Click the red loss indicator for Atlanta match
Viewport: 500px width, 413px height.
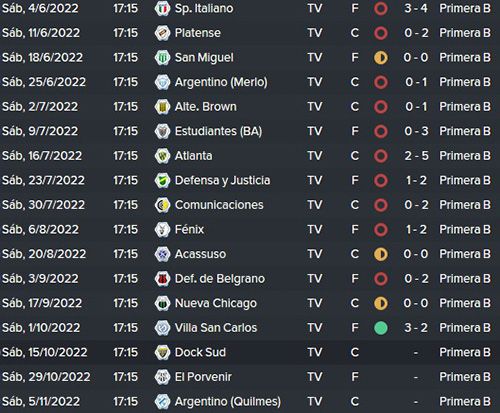(381, 156)
